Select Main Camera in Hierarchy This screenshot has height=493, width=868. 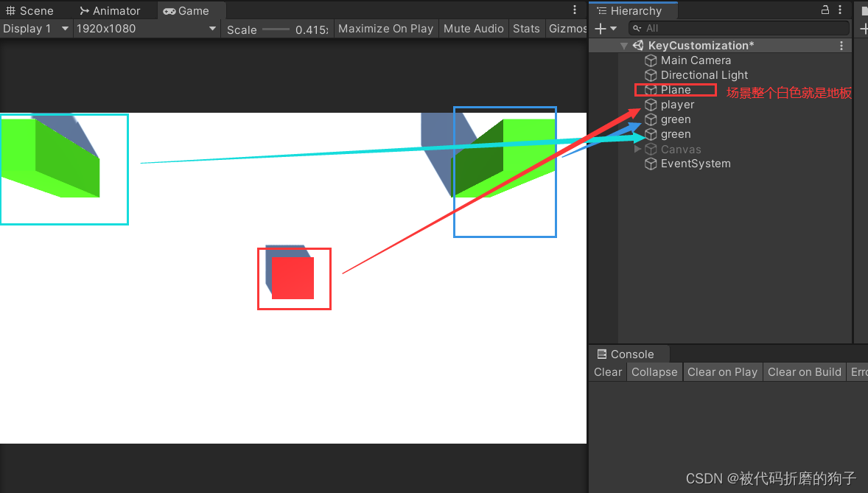[696, 60]
